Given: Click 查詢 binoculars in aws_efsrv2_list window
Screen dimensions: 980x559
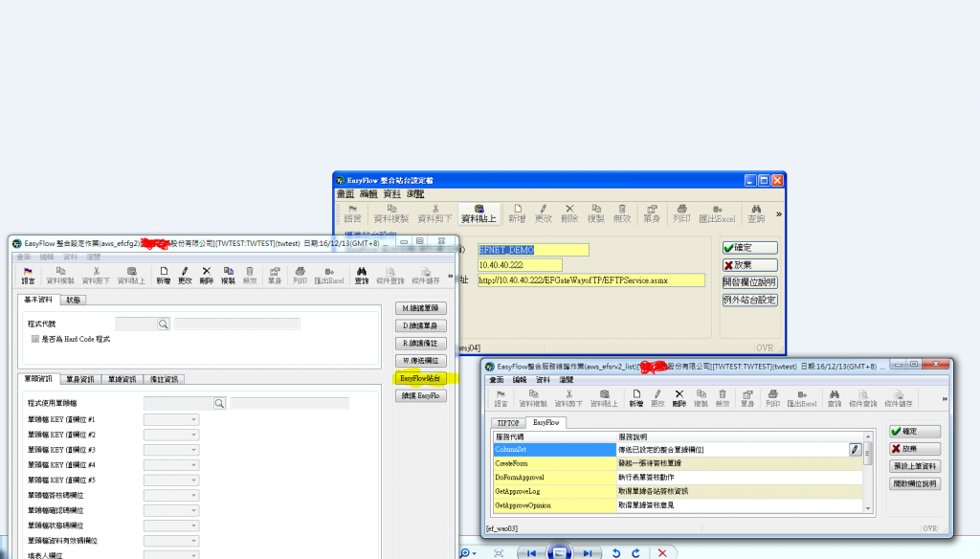Looking at the screenshot, I should coord(834,398).
